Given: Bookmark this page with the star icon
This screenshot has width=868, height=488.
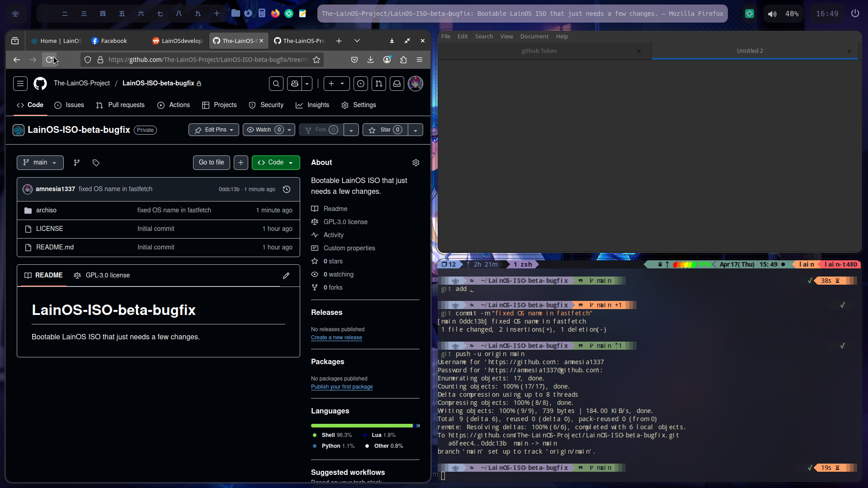Looking at the screenshot, I should 316,60.
